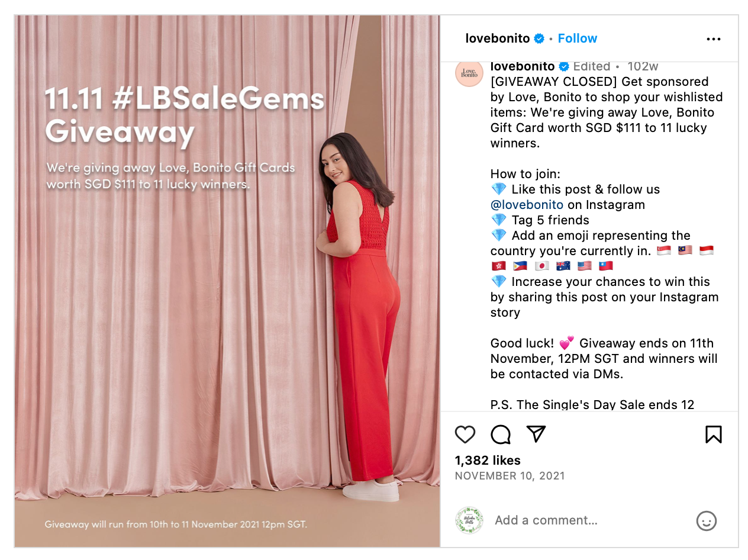Follow the lovebonito account
The height and width of the screenshot is (560, 748).
click(578, 38)
